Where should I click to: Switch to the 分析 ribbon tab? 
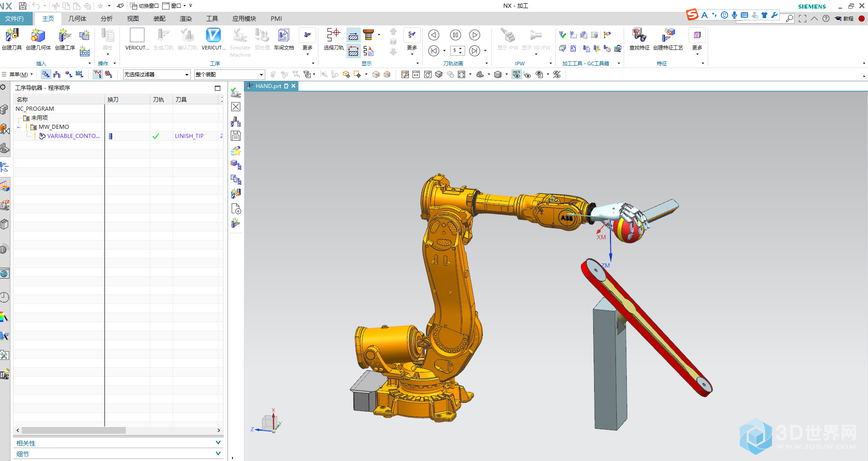(107, 19)
